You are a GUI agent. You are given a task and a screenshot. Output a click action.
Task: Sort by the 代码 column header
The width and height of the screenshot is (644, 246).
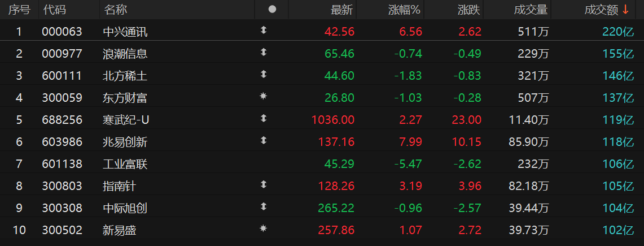(x=55, y=10)
